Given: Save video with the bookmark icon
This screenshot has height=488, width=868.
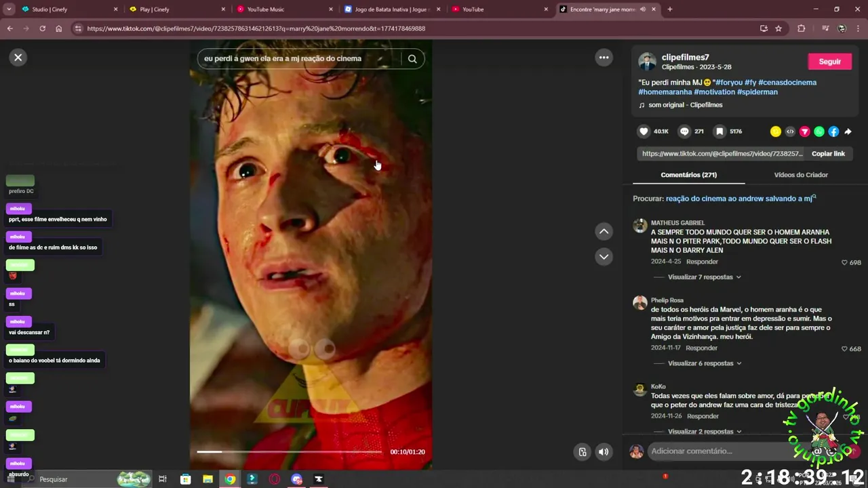Looking at the screenshot, I should click(x=719, y=131).
